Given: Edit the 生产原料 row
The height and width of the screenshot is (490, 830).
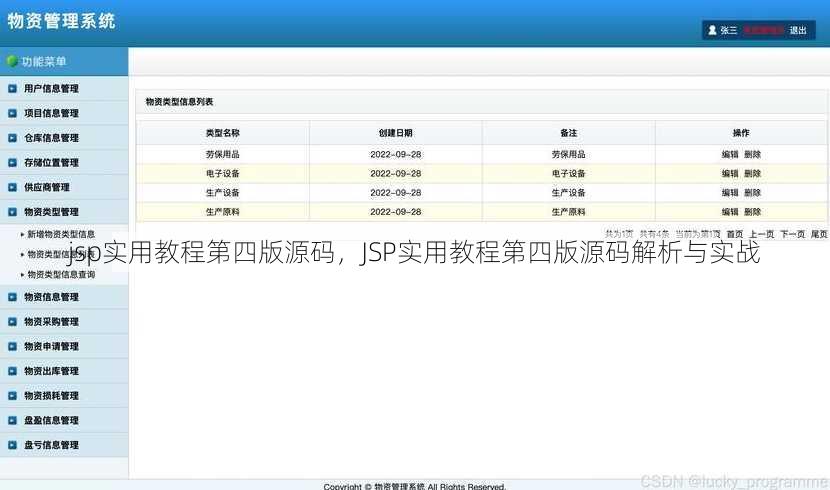Looking at the screenshot, I should [730, 212].
